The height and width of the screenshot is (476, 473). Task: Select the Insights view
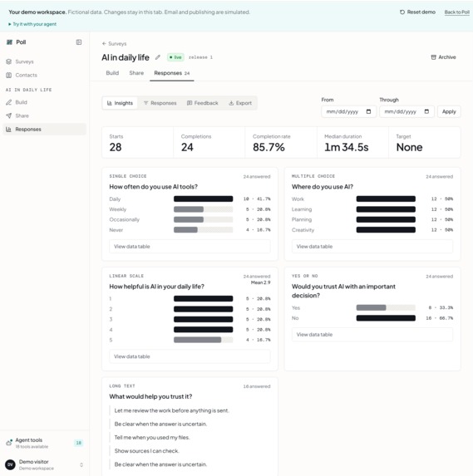click(120, 103)
